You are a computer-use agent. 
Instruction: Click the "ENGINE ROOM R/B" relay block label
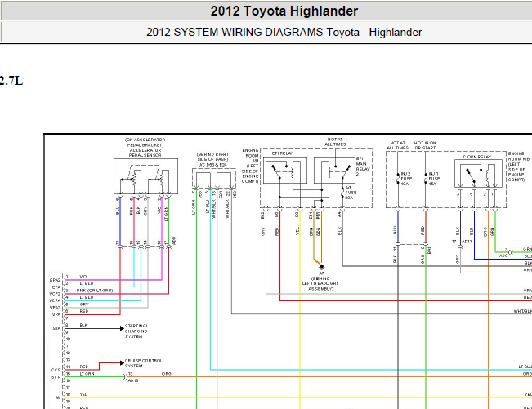(x=519, y=156)
